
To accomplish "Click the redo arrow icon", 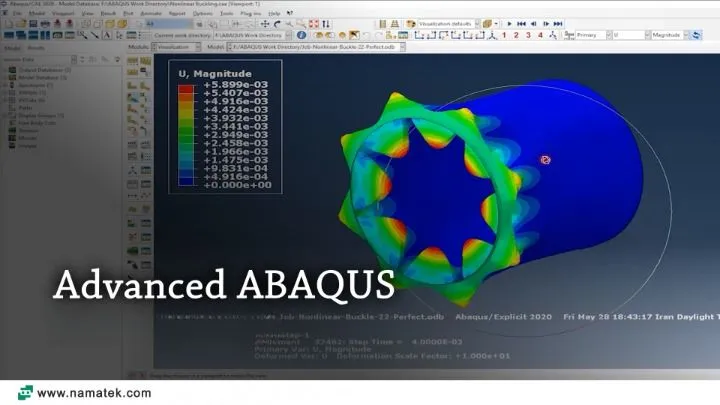I will (x=378, y=35).
